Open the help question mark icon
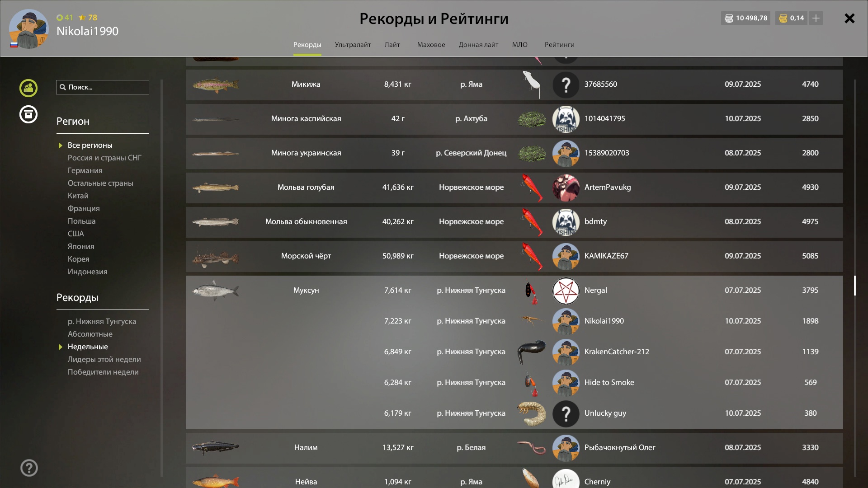 [29, 468]
